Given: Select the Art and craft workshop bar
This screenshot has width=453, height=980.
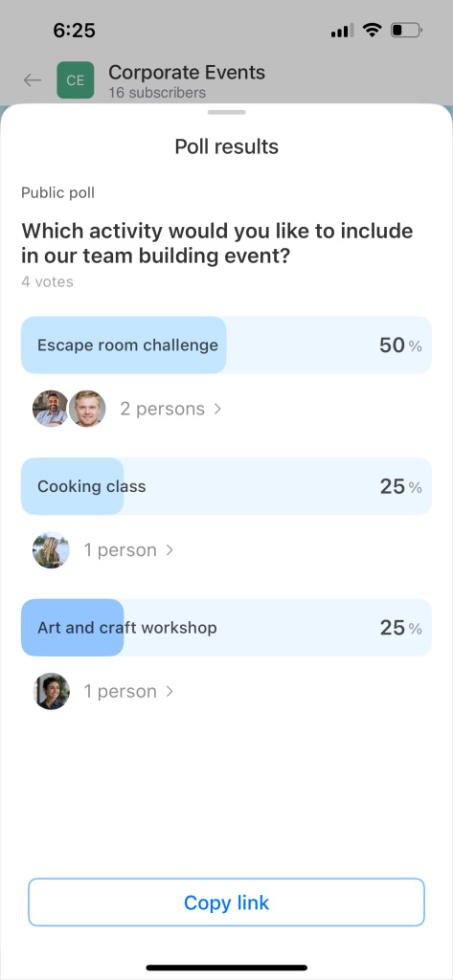Looking at the screenshot, I should (x=226, y=628).
